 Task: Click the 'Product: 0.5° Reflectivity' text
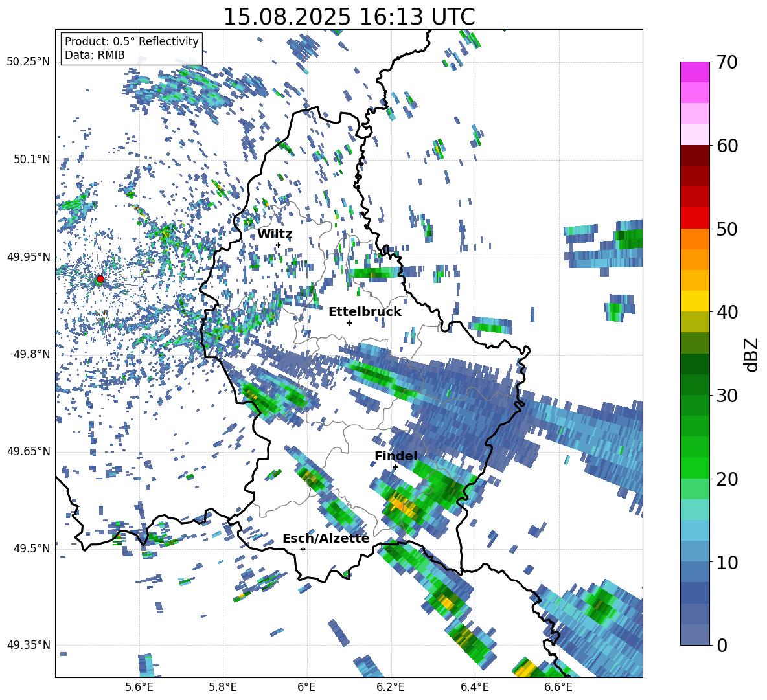tap(132, 41)
